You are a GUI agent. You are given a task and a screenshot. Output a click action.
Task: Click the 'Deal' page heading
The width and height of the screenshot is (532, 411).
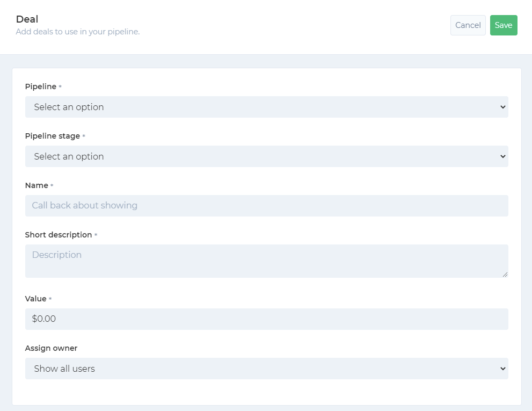[x=27, y=19]
